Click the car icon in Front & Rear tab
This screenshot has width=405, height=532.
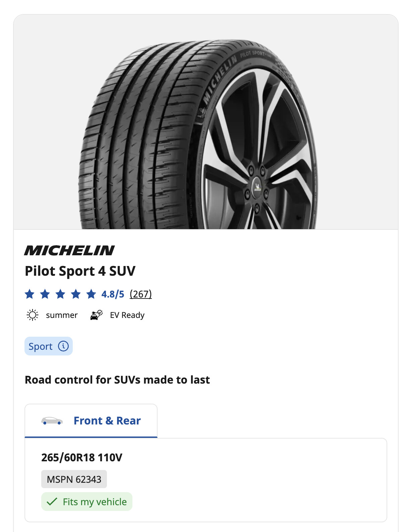coord(52,421)
